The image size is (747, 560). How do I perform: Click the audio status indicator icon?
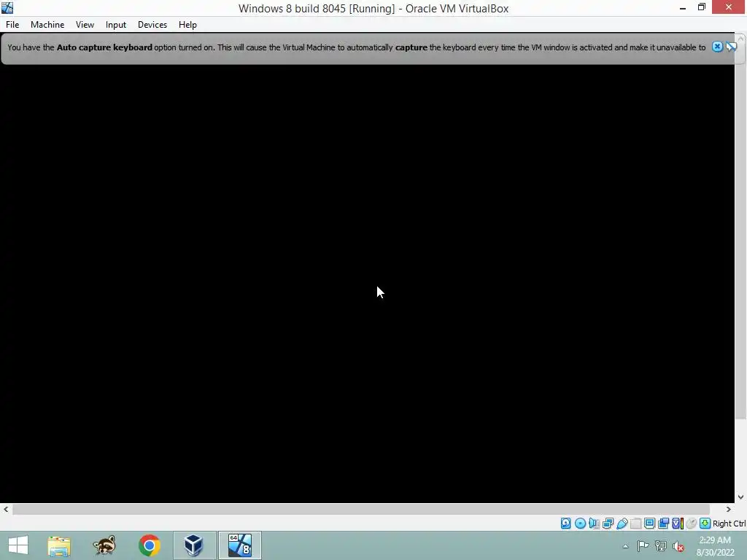point(594,524)
